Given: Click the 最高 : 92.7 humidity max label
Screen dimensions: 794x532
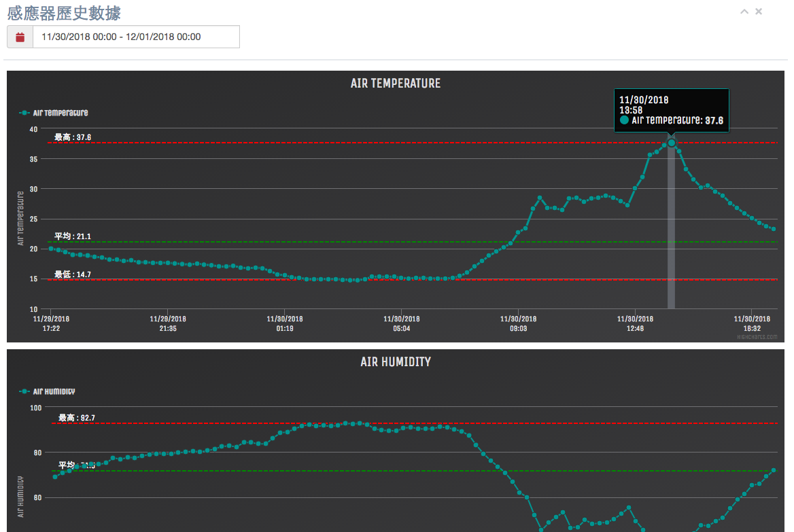Looking at the screenshot, I should pyautogui.click(x=77, y=418).
